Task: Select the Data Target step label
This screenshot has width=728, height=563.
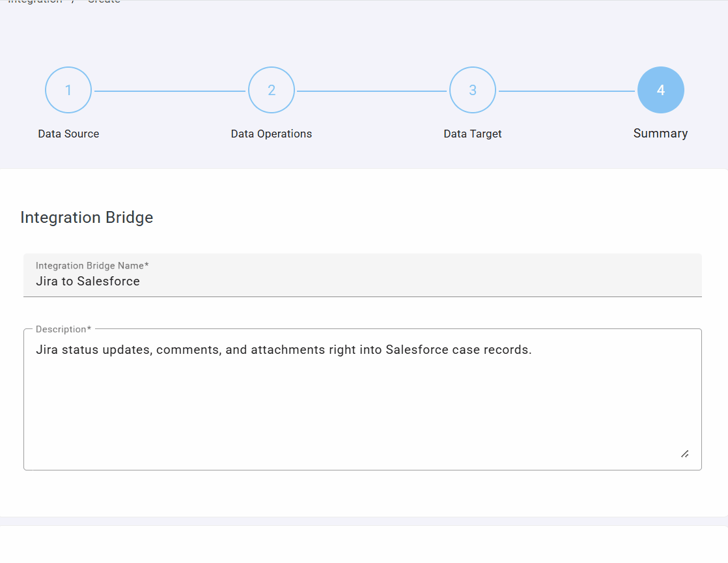Action: 473,134
